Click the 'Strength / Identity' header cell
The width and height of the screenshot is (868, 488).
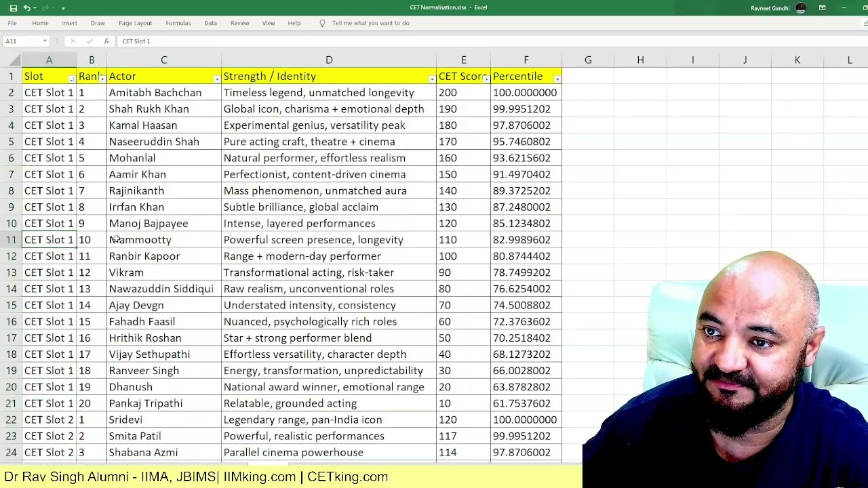(329, 77)
